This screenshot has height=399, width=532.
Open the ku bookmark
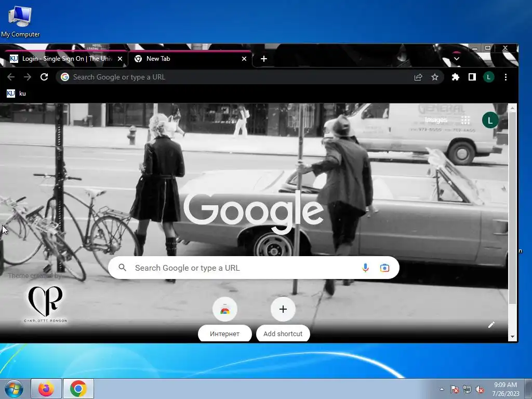(16, 94)
